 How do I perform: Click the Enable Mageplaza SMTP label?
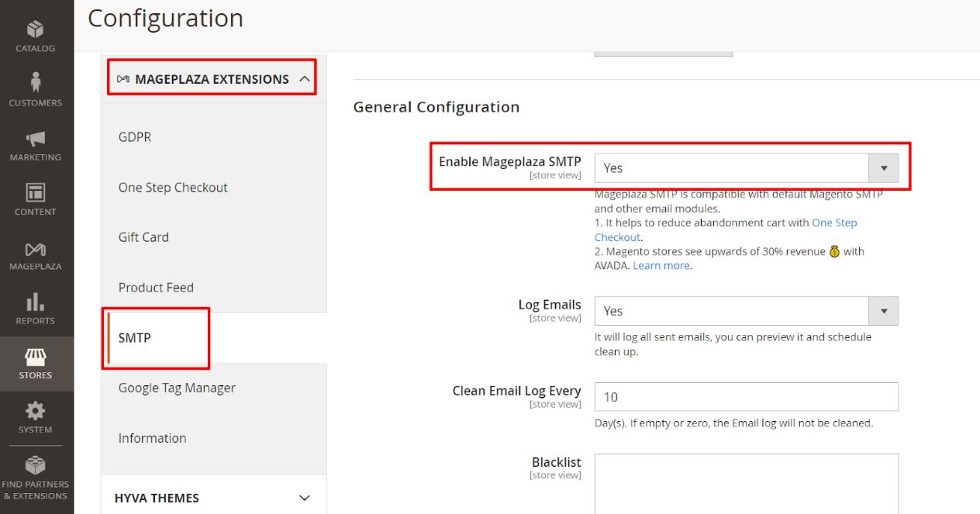509,161
